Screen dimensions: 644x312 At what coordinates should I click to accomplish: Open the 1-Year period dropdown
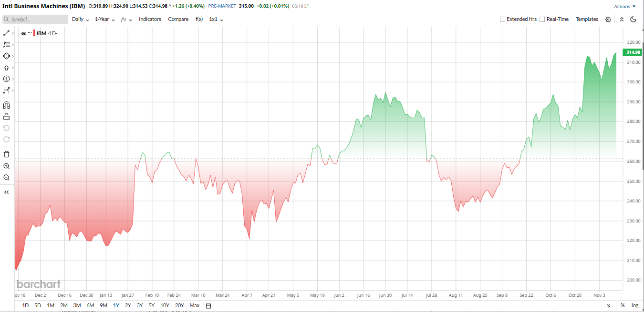[x=104, y=20]
